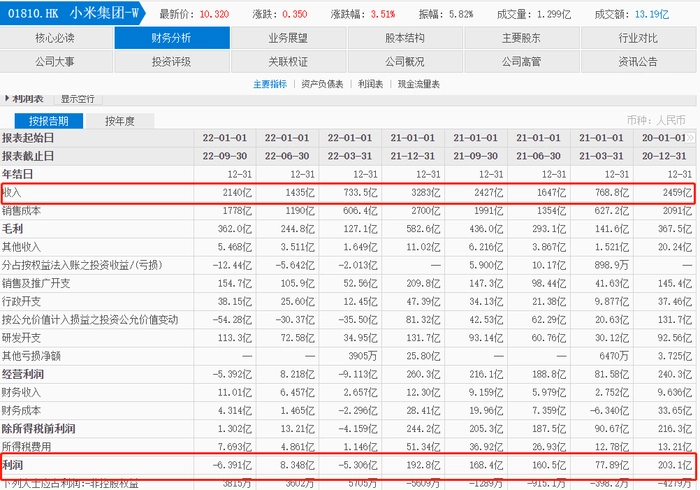The width and height of the screenshot is (700, 490).
Task: View the 投资评级 tab
Action: click(172, 62)
